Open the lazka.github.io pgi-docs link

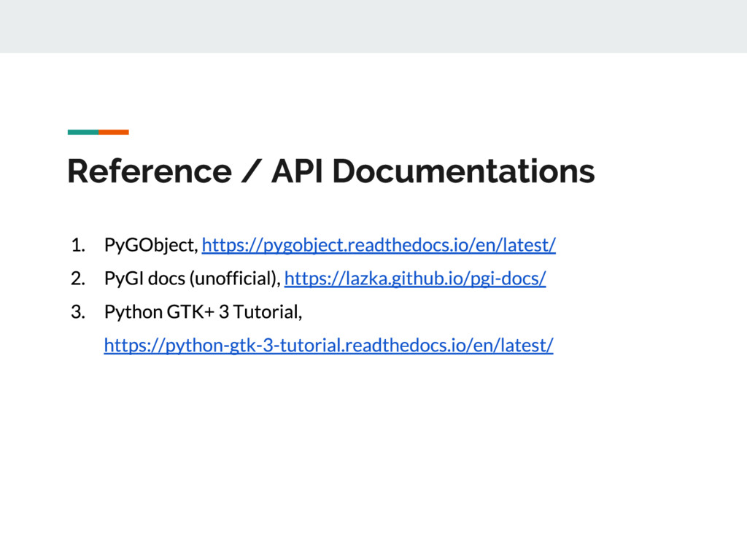pyautogui.click(x=414, y=279)
